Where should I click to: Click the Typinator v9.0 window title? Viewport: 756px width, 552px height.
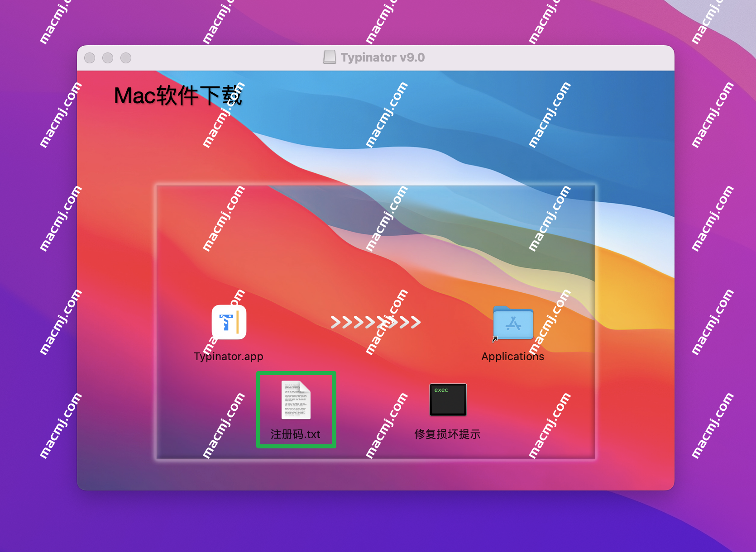[383, 57]
